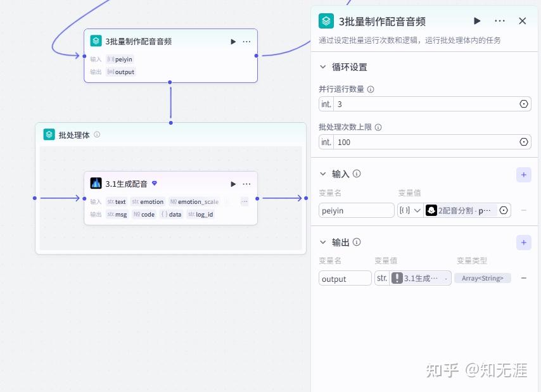Click the purple badge next to 3.1生成配音
The width and height of the screenshot is (541, 392).
click(155, 183)
